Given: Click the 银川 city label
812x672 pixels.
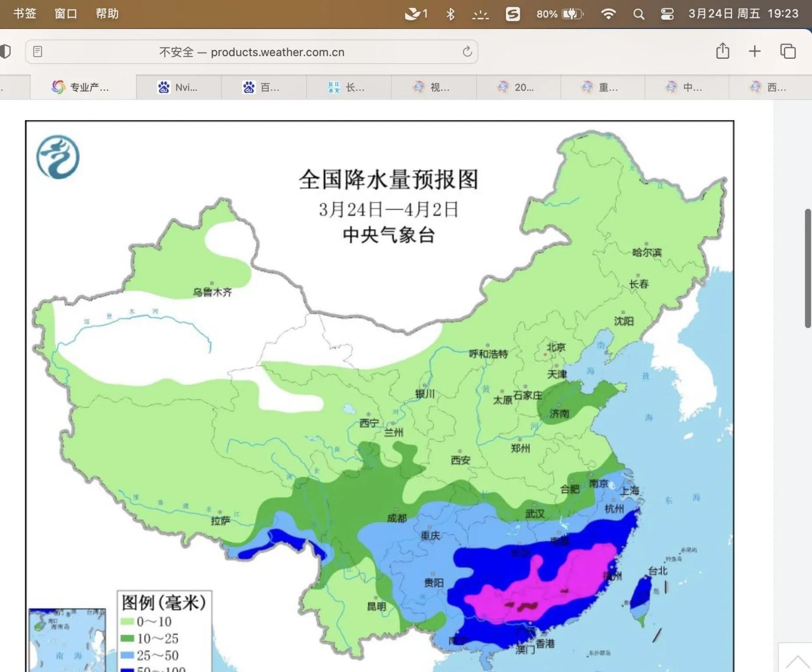Looking at the screenshot, I should click(x=425, y=394).
